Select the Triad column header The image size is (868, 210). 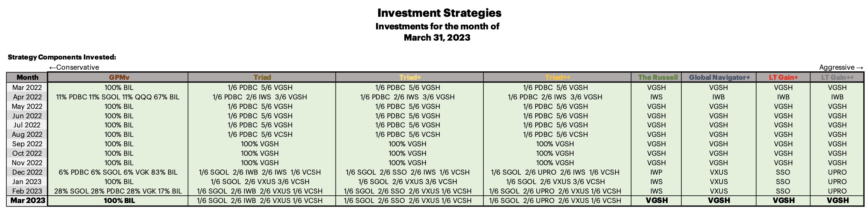[x=262, y=77]
